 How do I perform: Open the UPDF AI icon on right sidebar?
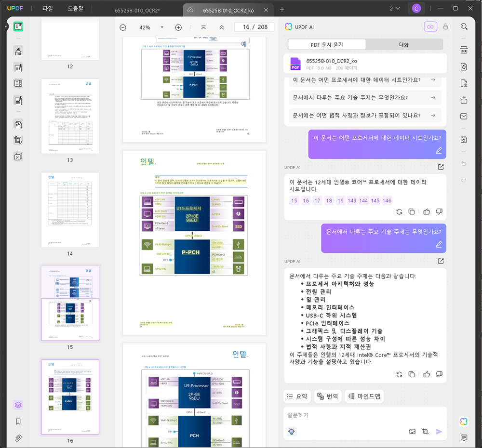click(464, 422)
